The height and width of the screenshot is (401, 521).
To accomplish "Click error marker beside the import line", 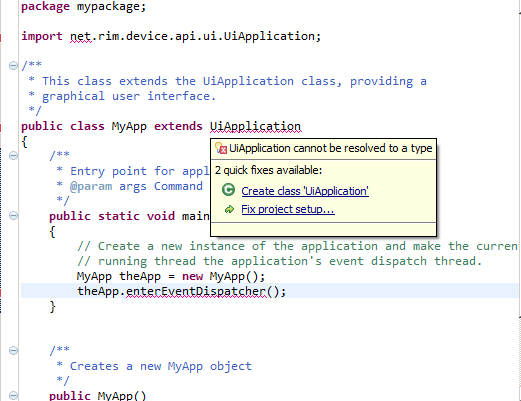I will click(1, 37).
